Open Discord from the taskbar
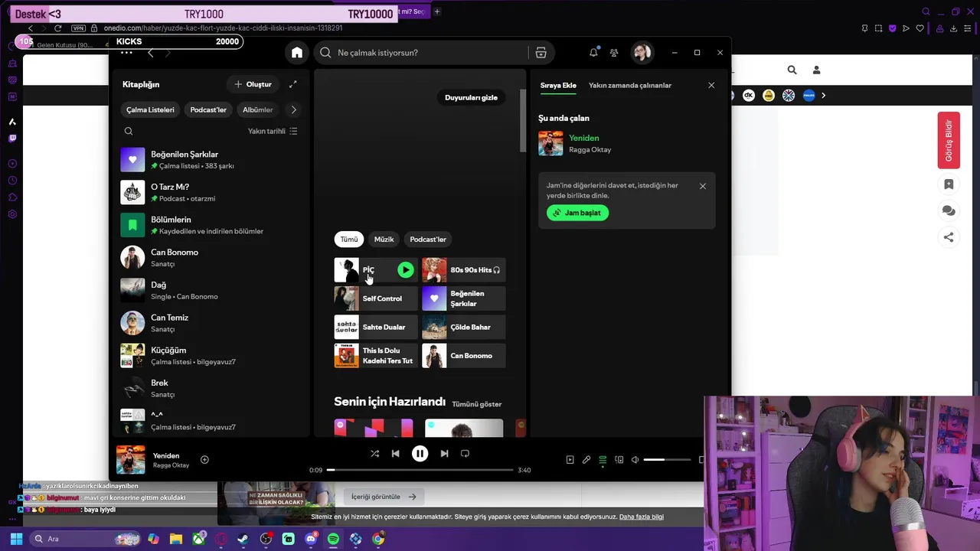The height and width of the screenshot is (551, 980). (x=311, y=539)
